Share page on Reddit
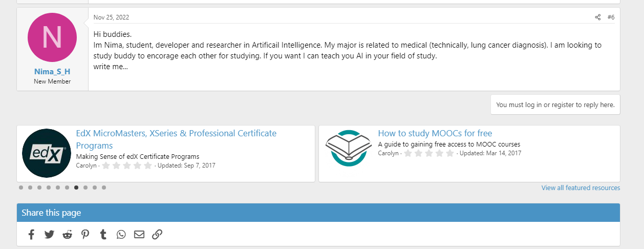Screen dimensions: 644x249 [68, 235]
